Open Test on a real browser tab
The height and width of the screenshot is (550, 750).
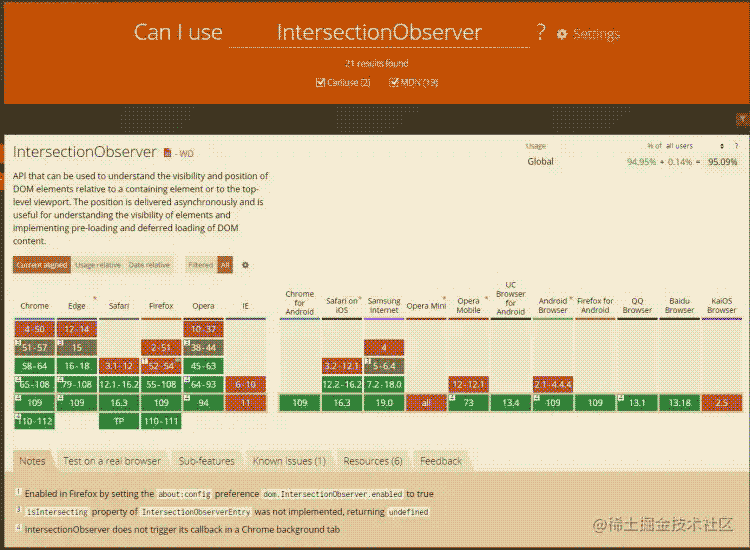pyautogui.click(x=112, y=461)
